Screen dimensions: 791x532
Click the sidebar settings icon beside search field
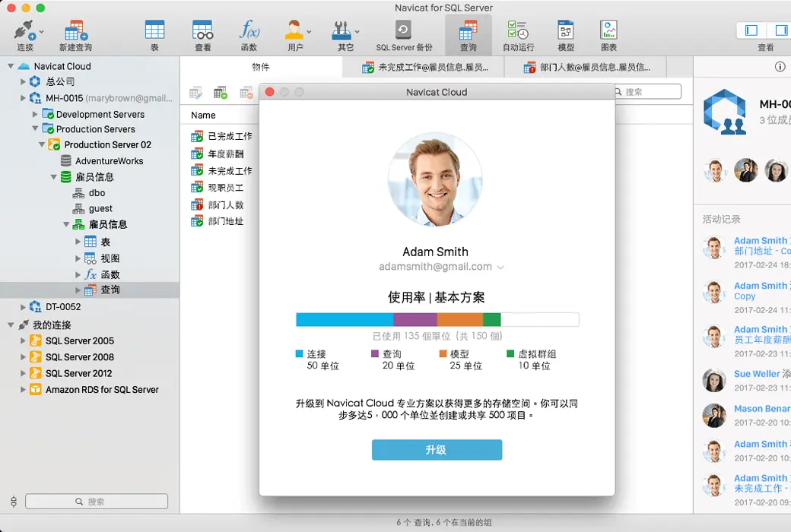[x=14, y=502]
